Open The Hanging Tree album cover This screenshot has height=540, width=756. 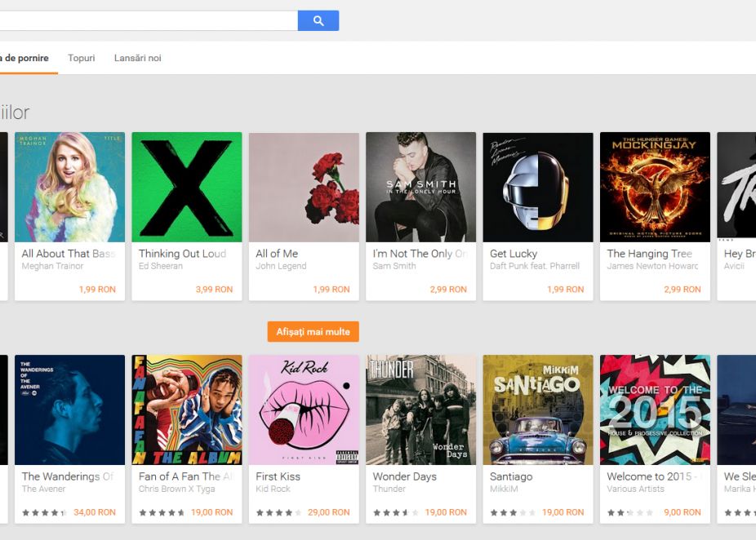pos(654,186)
